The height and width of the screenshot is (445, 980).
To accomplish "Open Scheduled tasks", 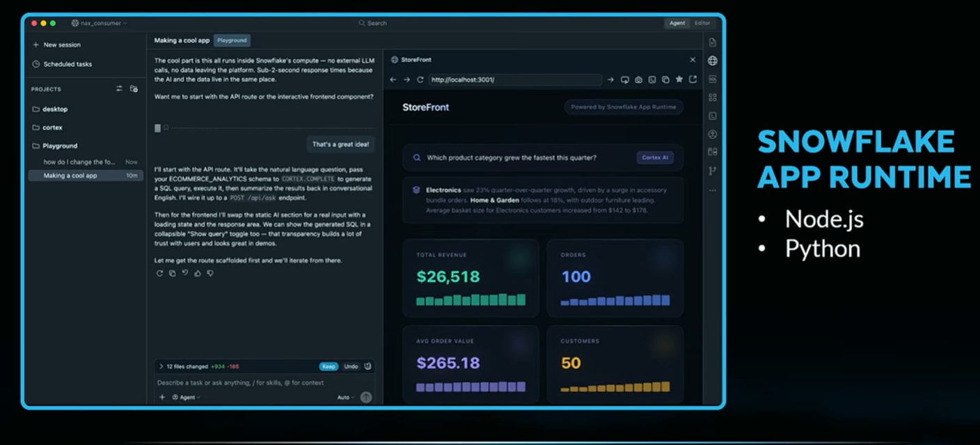I will [62, 64].
